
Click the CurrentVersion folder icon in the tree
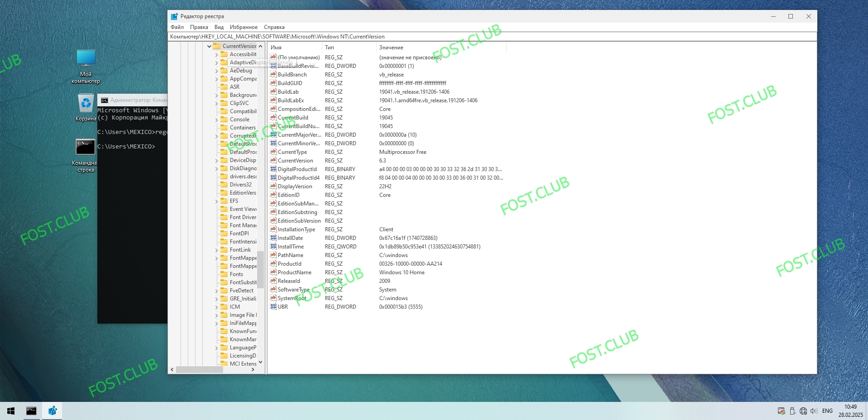click(x=217, y=46)
